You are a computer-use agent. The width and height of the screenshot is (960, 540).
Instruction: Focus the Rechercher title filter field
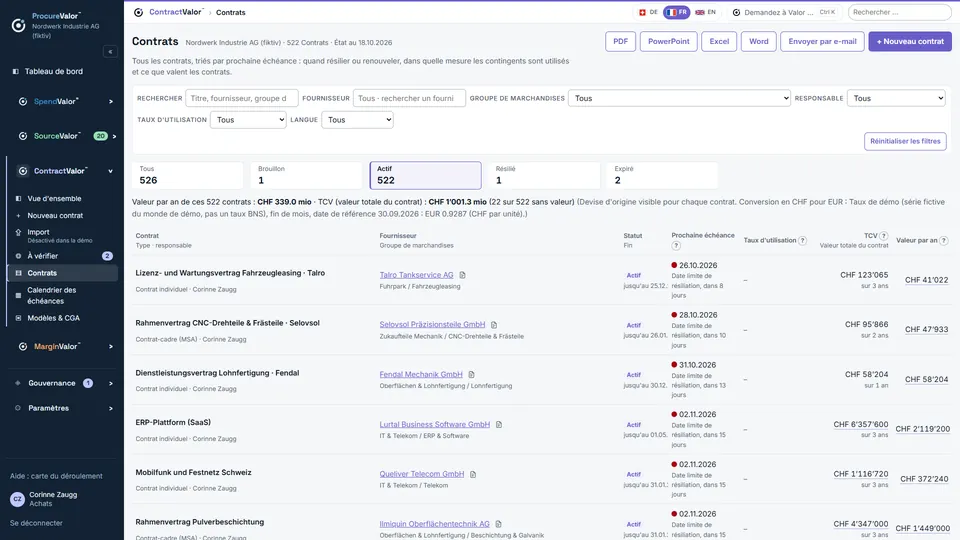241,98
